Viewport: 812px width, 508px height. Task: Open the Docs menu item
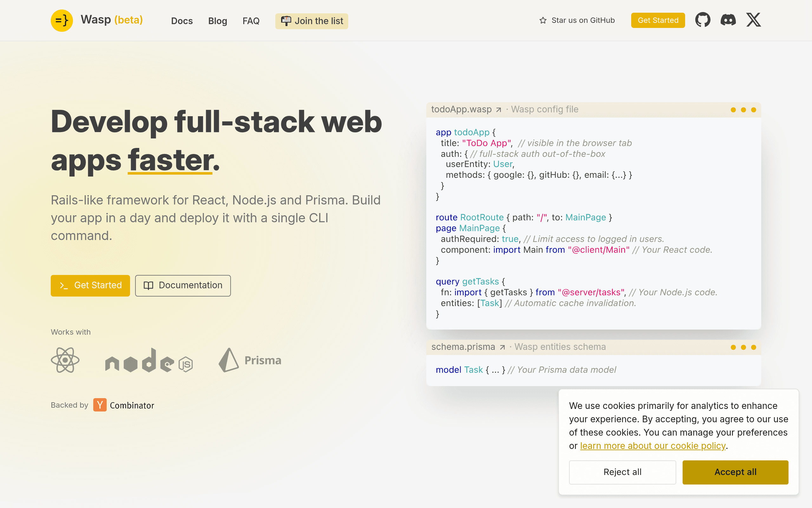(182, 21)
